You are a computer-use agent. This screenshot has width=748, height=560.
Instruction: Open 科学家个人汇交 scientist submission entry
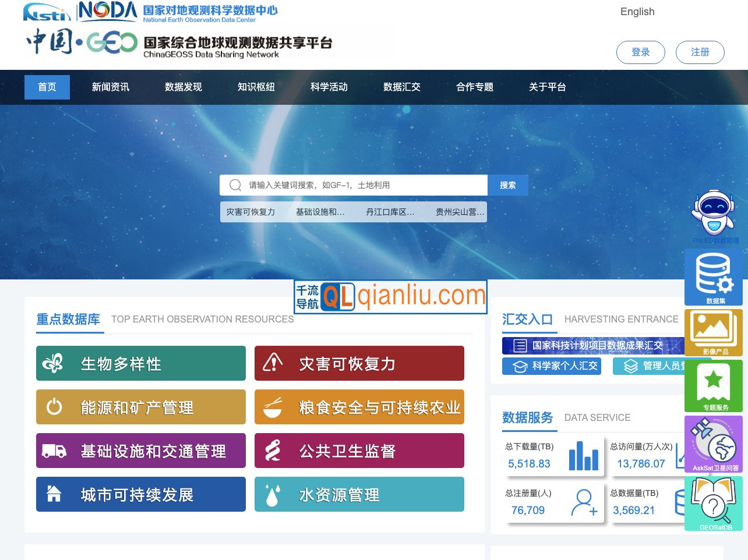pyautogui.click(x=551, y=366)
